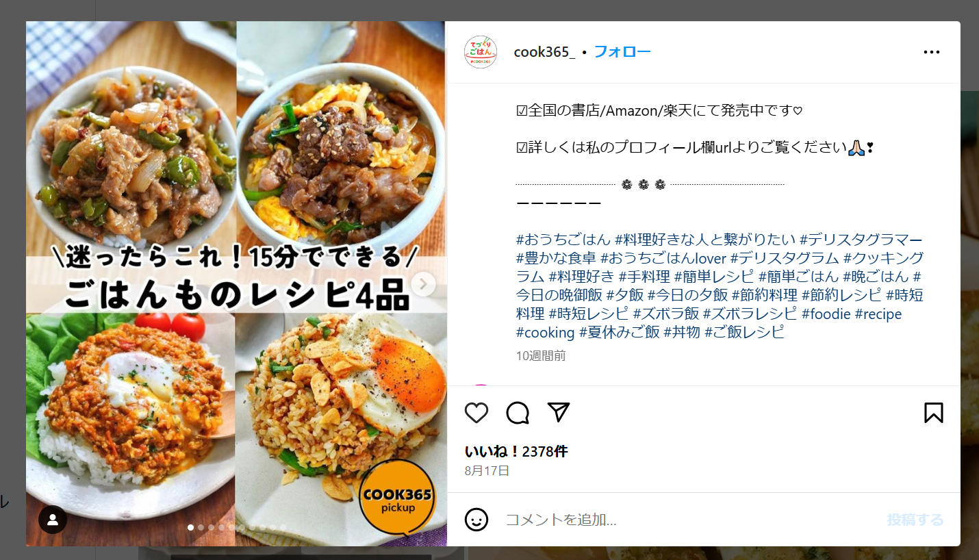This screenshot has height=560, width=979.
Task: View likes list いいね！2378件
Action: point(516,452)
